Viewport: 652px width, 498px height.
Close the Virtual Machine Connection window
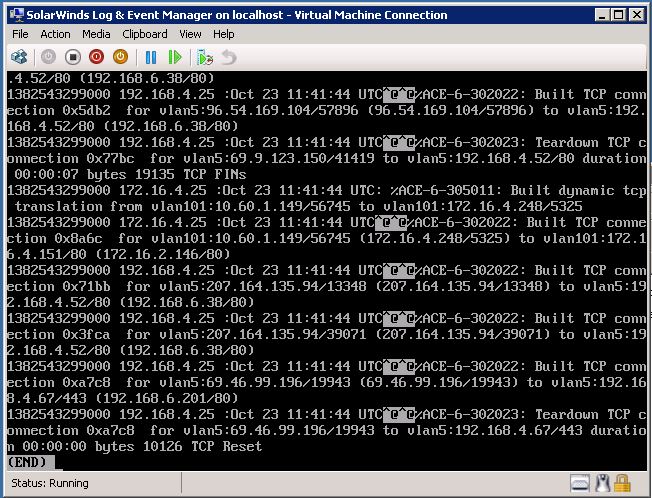(x=636, y=15)
